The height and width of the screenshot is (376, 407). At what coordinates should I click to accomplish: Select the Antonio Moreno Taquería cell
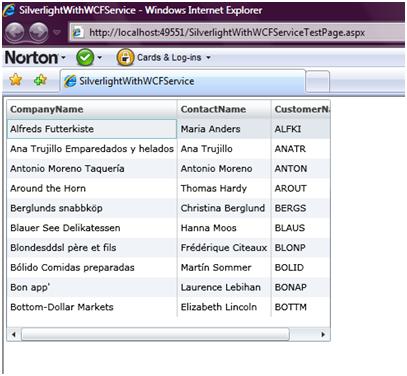(x=92, y=169)
